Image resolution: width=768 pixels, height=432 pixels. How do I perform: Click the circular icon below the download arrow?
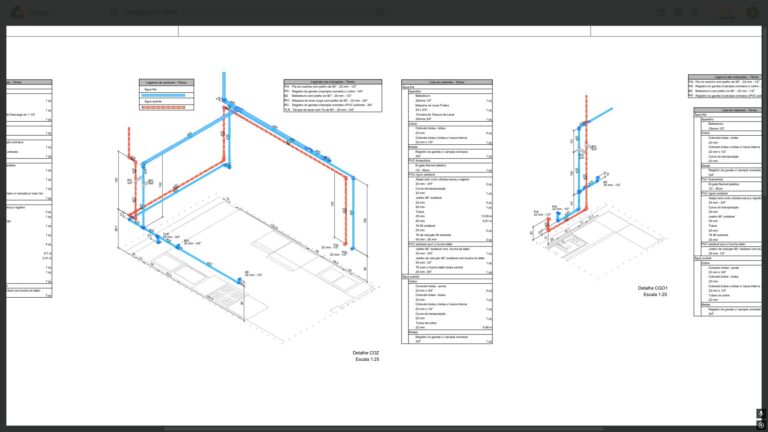point(761,425)
